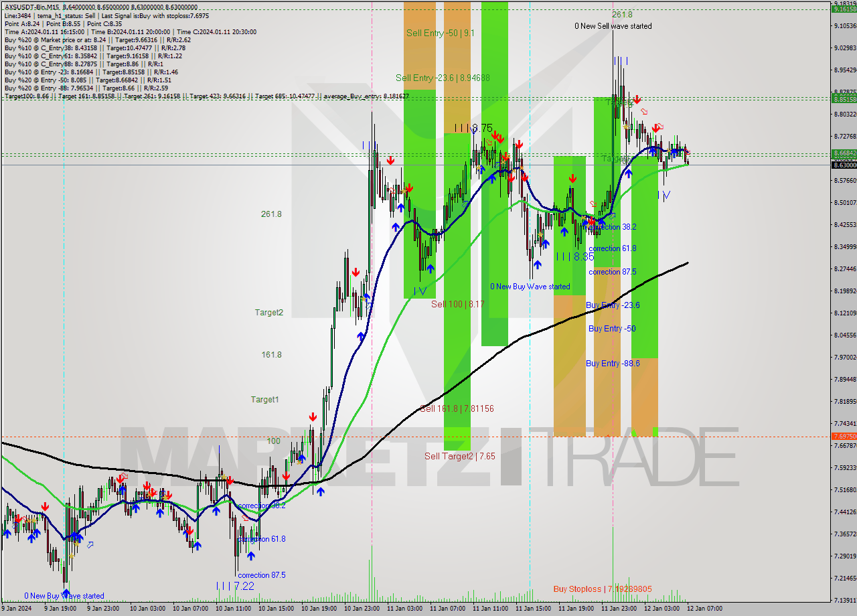Click the '11 Jan 23:00' time axis label
857x616 pixels.
619,609
